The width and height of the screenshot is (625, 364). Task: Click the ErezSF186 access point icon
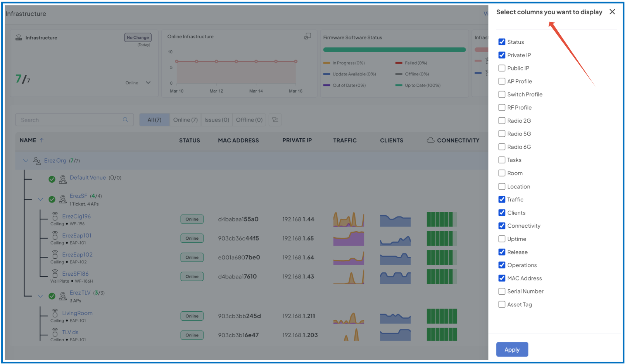pyautogui.click(x=55, y=273)
